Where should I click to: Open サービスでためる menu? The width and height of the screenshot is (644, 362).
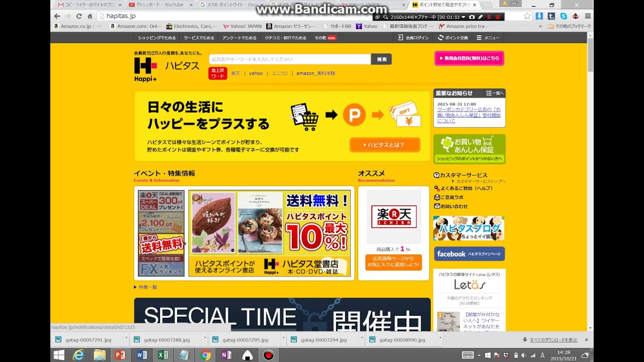(x=199, y=38)
